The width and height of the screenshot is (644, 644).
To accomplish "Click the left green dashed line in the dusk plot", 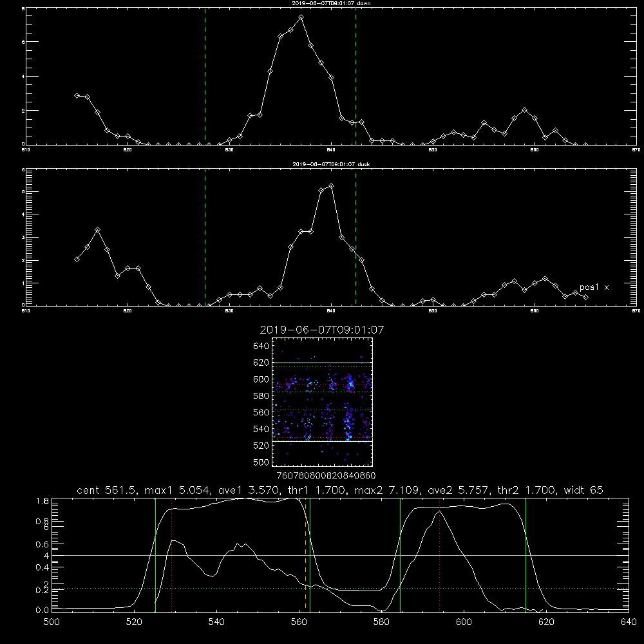I will coord(205,237).
